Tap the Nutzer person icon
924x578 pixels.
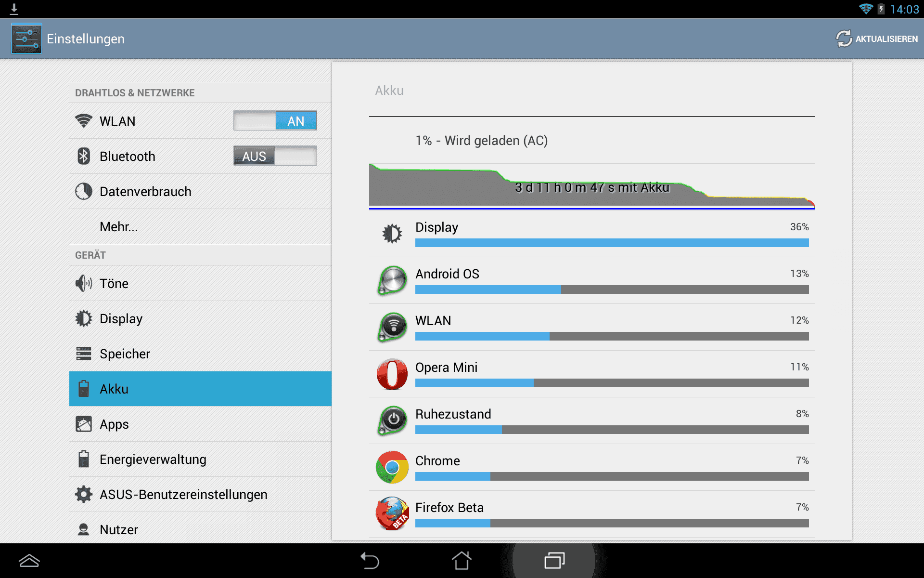pos(84,529)
